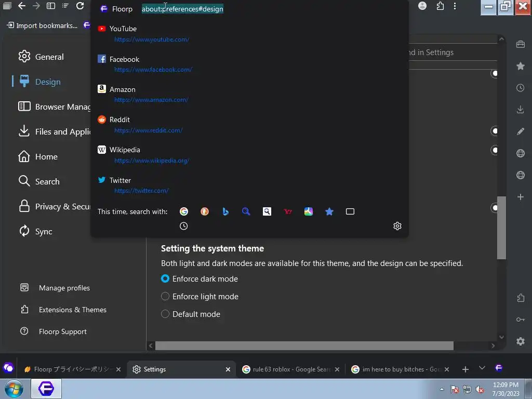Toggle the sidebar layout icon in toolbar
This screenshot has width=532, height=399.
(x=51, y=6)
